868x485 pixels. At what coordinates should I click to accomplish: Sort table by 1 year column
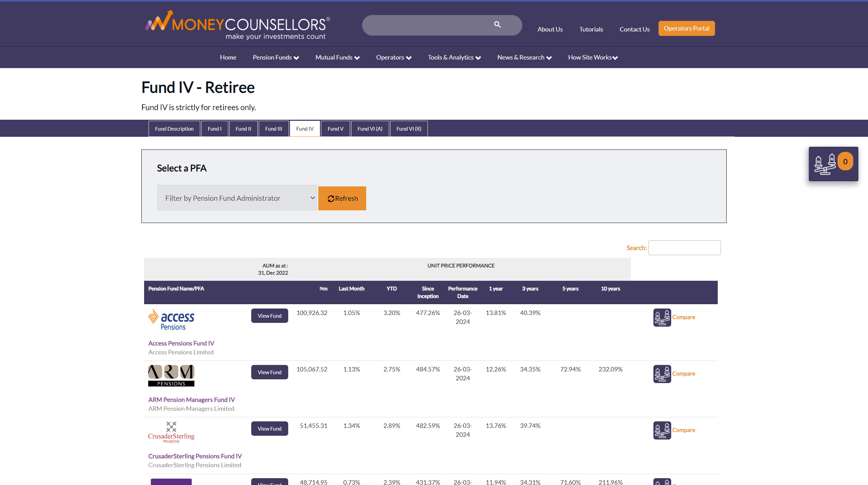tap(496, 289)
